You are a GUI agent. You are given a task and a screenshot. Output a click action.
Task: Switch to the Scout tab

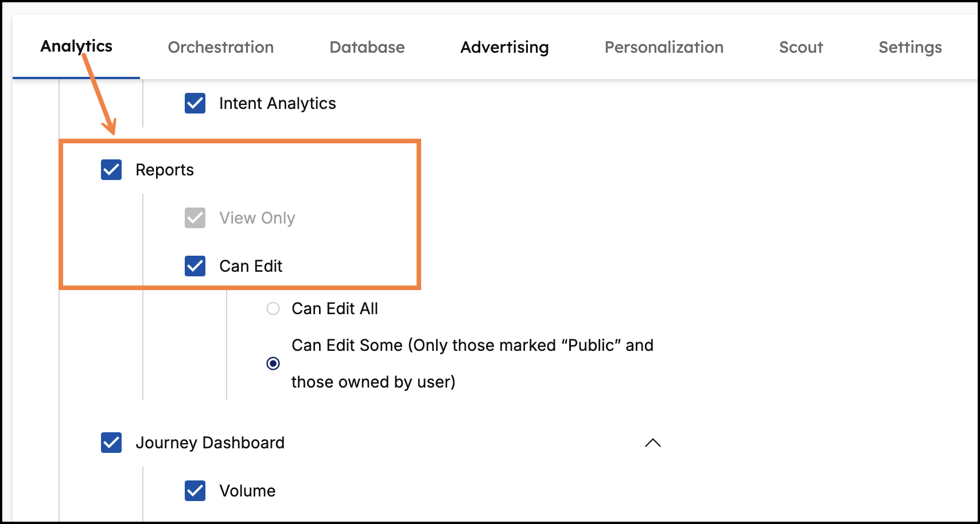[801, 47]
